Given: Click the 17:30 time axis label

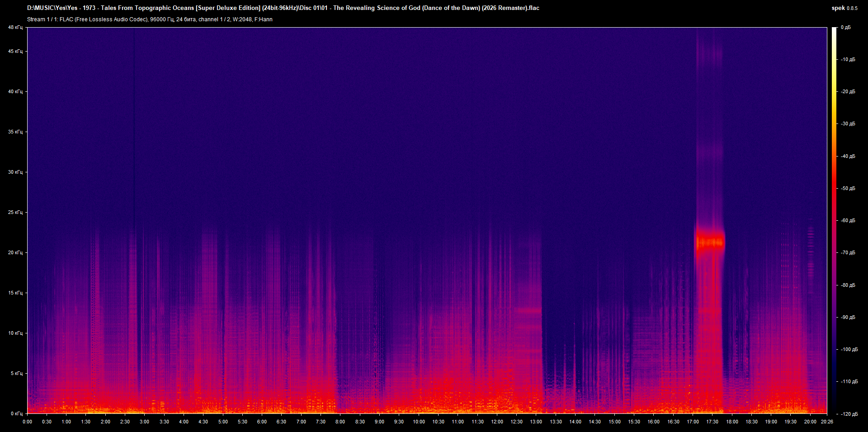Looking at the screenshot, I should tap(712, 422).
